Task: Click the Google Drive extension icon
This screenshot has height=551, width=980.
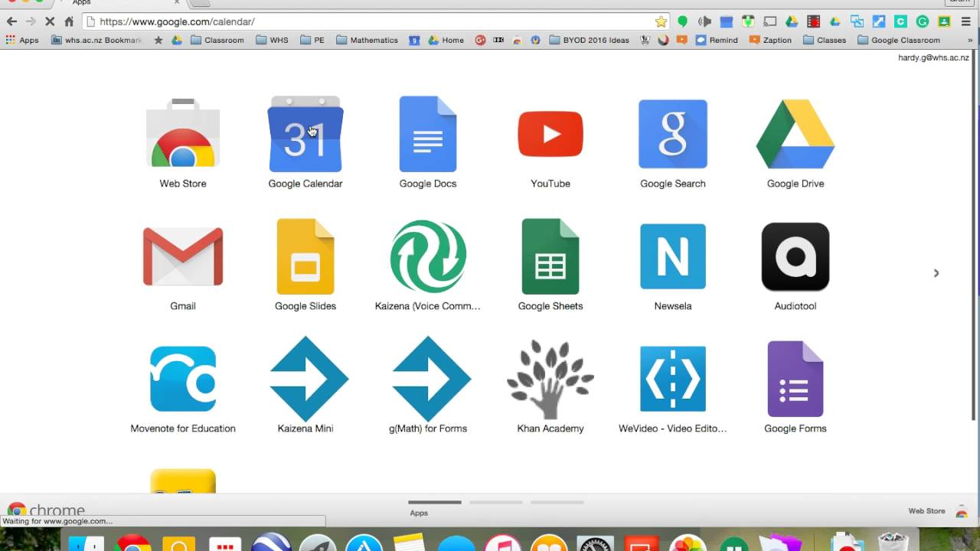Action: pyautogui.click(x=792, y=21)
